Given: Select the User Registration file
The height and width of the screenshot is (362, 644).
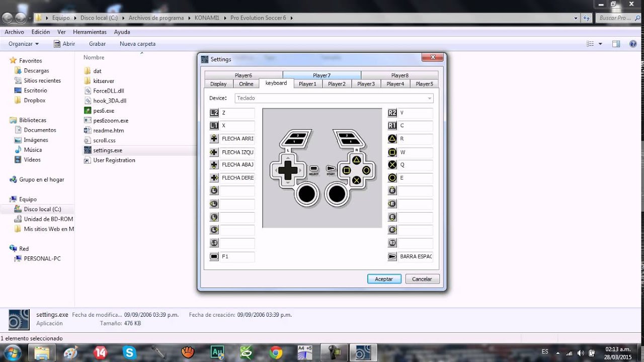Looking at the screenshot, I should 114,160.
